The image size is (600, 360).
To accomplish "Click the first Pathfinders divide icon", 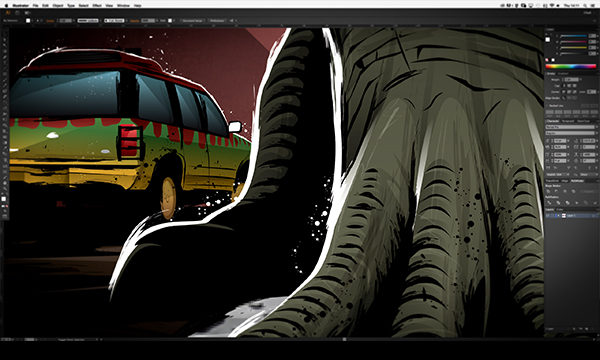I will tap(549, 203).
